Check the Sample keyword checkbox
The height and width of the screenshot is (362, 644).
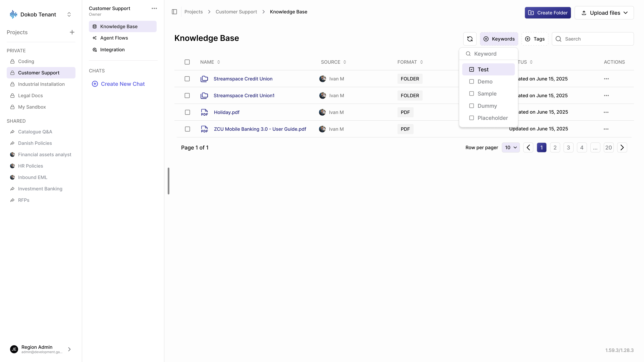pos(471,94)
